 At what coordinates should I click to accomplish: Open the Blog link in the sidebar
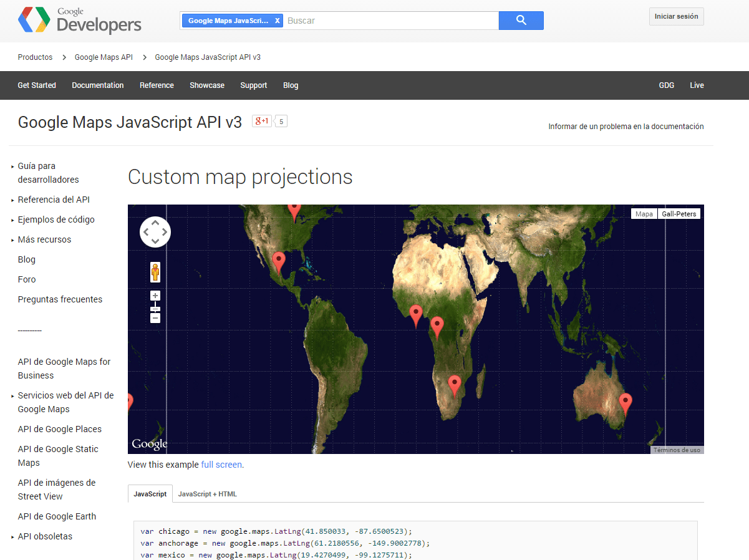(27, 259)
